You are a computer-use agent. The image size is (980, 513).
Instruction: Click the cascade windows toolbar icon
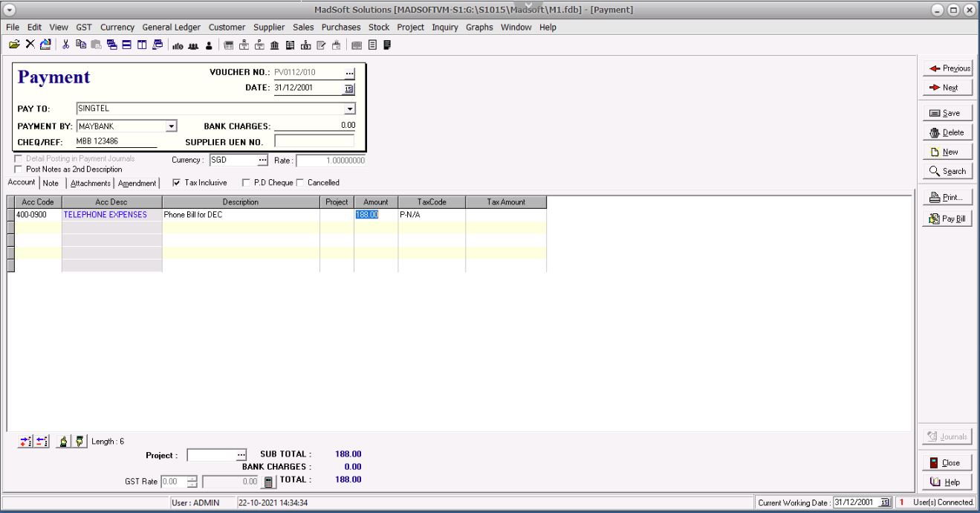111,44
